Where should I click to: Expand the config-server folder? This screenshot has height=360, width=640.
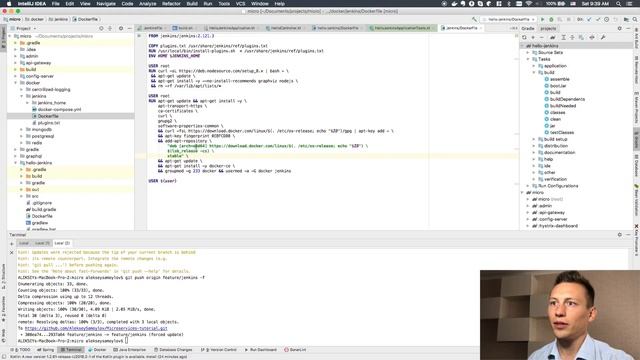(16, 76)
